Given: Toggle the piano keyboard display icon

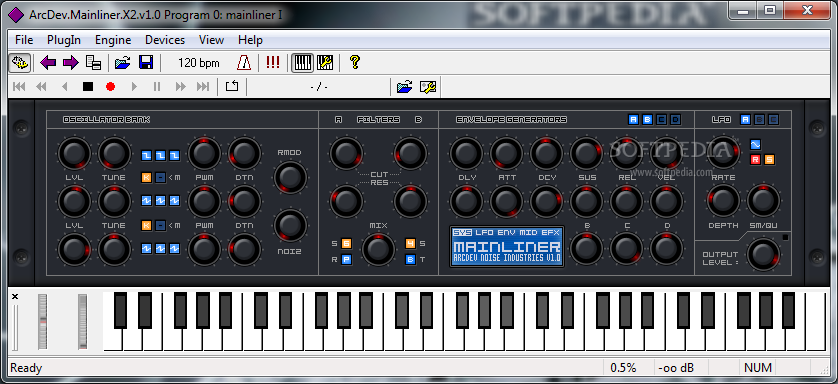Looking at the screenshot, I should click(x=302, y=62).
